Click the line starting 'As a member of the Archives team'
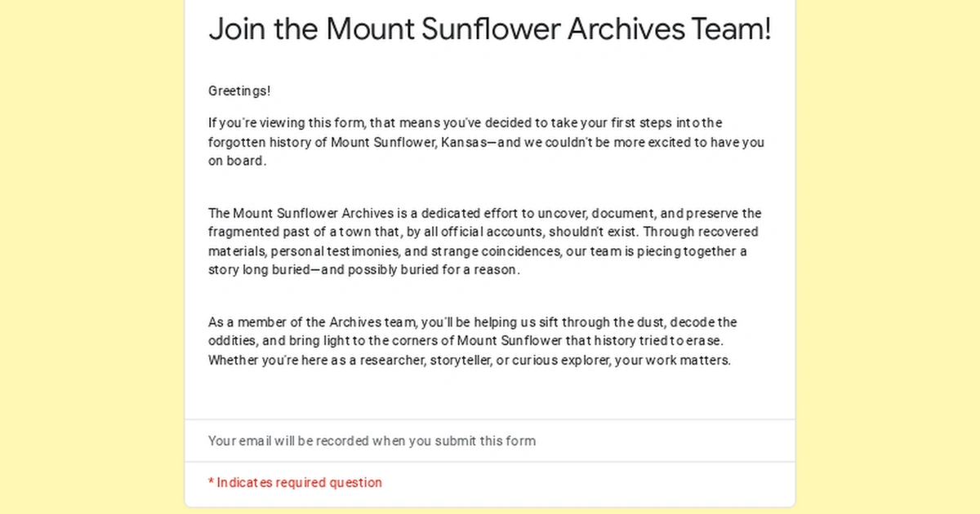 coord(473,322)
